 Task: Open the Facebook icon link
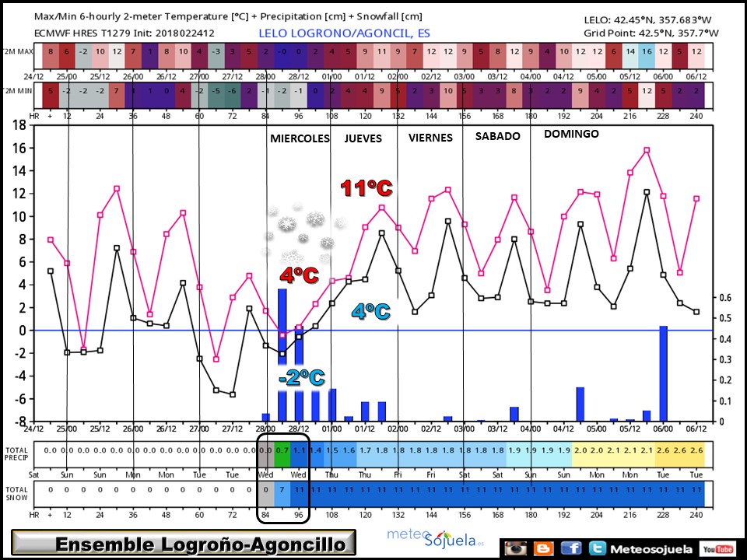coord(571,548)
